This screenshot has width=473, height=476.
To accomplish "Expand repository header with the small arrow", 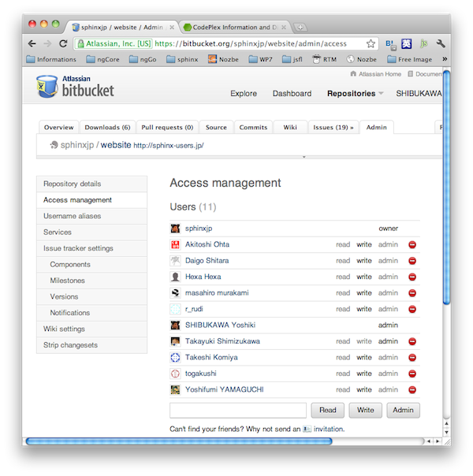I will (x=304, y=157).
